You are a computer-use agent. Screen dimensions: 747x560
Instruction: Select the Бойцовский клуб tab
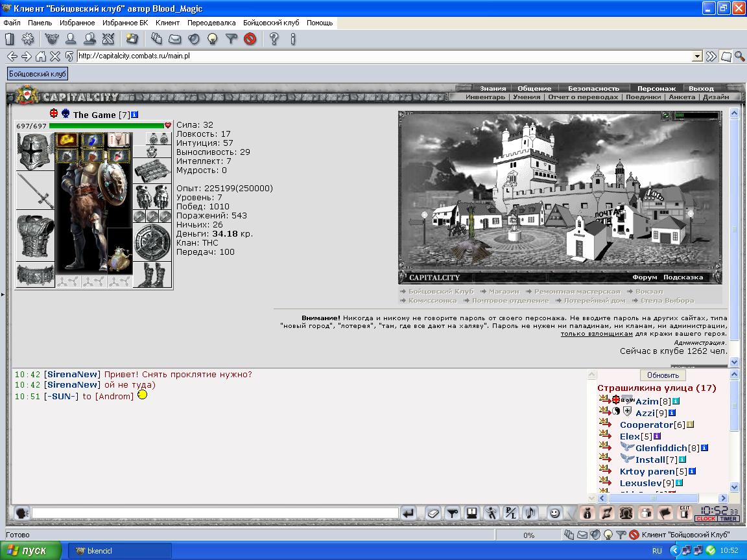coord(38,74)
